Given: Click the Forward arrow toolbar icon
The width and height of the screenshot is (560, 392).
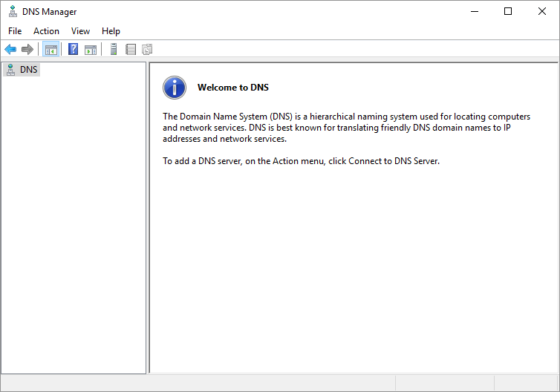Looking at the screenshot, I should click(27, 49).
